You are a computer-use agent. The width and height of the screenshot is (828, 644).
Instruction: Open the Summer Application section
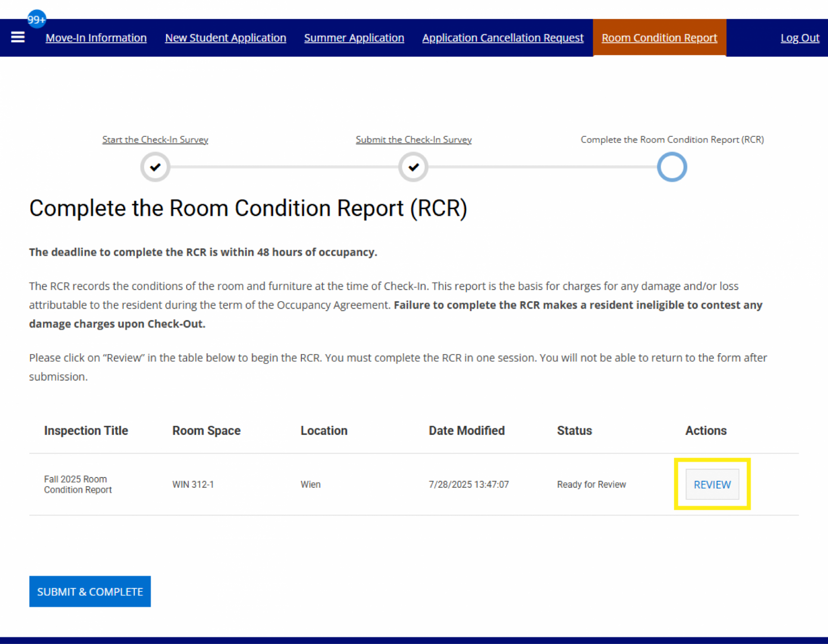354,38
